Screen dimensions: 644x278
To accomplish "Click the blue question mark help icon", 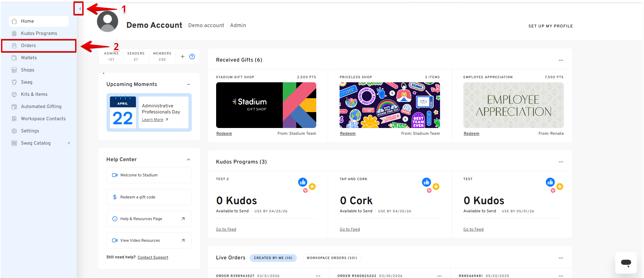I will (x=192, y=57).
